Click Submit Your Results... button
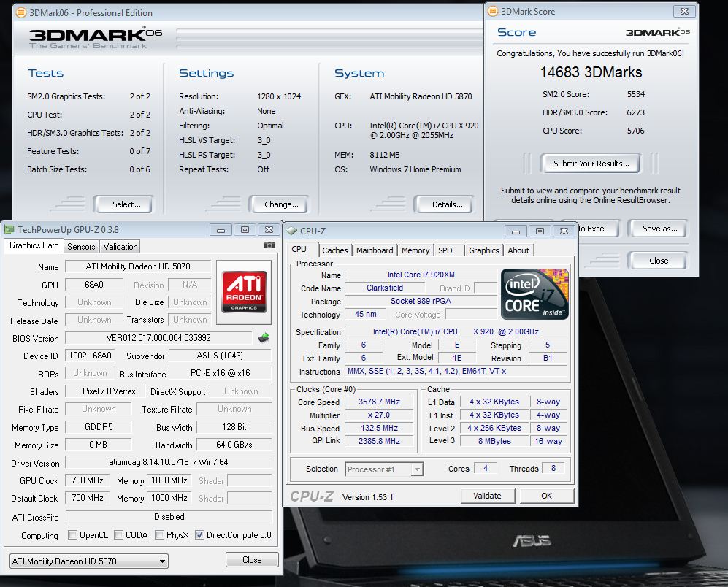728x587 pixels. 590,164
